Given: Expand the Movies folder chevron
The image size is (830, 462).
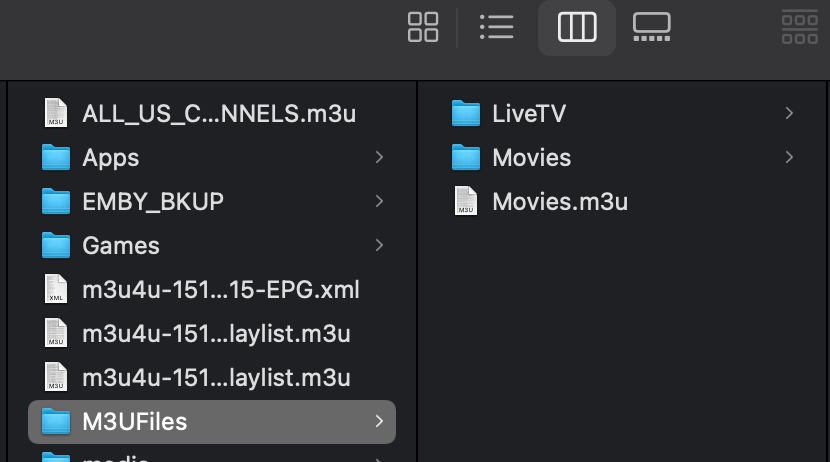Looking at the screenshot, I should click(789, 157).
